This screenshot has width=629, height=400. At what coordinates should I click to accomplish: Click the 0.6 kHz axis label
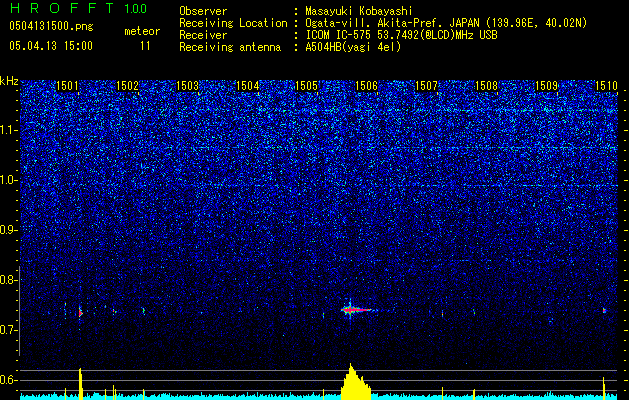point(8,380)
